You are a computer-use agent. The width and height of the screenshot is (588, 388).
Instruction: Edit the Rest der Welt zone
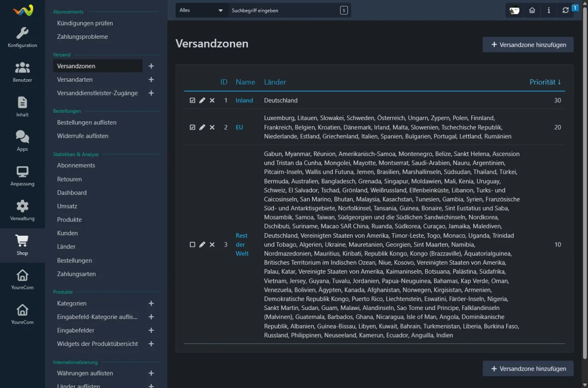point(202,245)
